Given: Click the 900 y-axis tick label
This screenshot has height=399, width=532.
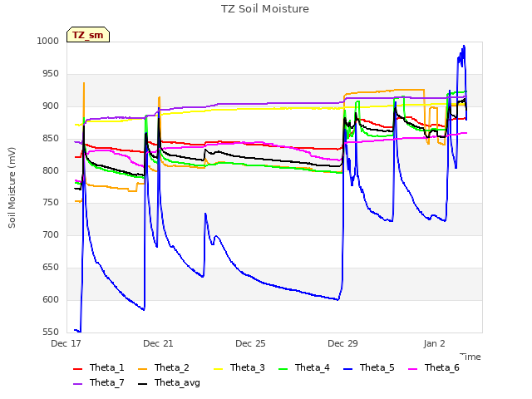Looking at the screenshot, I should (51, 106).
